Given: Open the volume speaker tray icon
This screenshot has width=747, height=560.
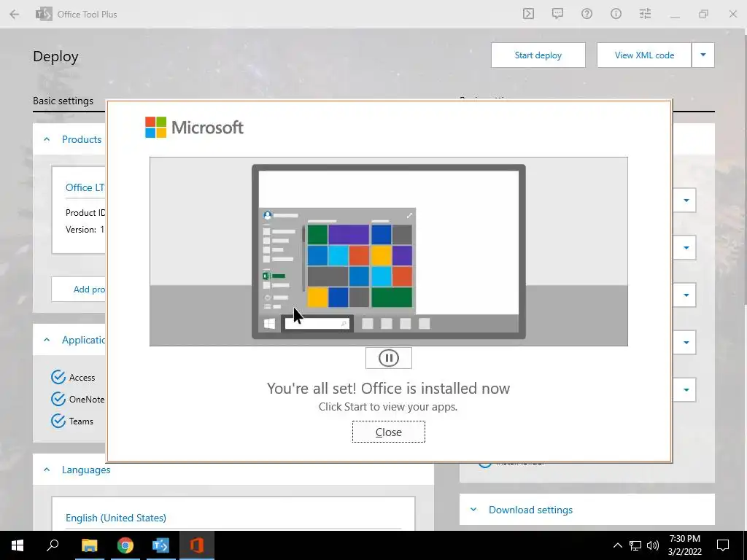Looking at the screenshot, I should tap(653, 545).
